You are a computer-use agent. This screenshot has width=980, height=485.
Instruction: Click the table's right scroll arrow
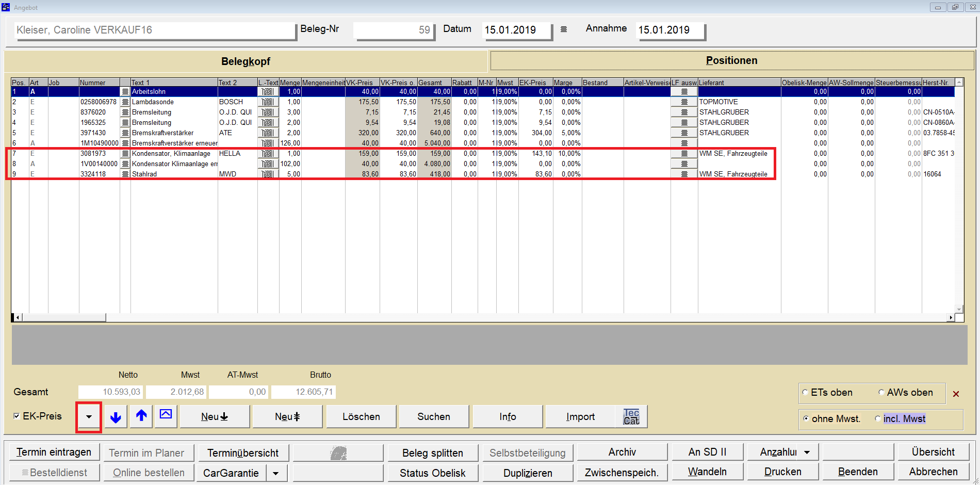[x=951, y=318]
